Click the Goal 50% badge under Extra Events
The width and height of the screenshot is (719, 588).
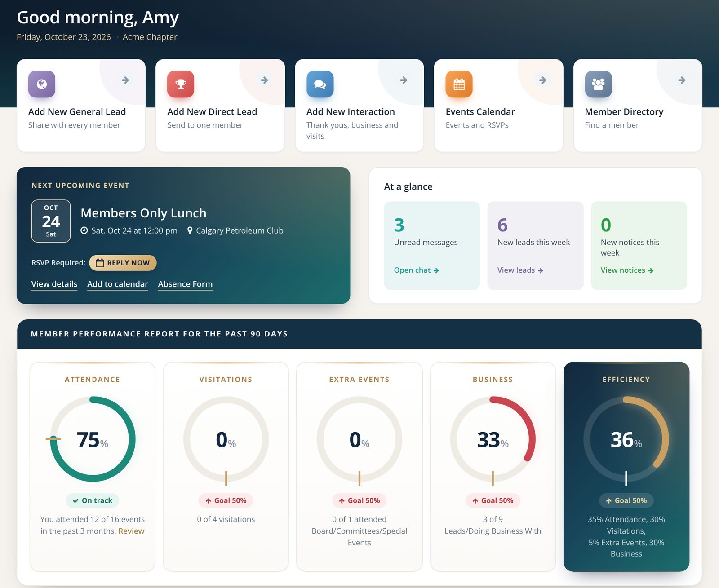click(x=359, y=500)
